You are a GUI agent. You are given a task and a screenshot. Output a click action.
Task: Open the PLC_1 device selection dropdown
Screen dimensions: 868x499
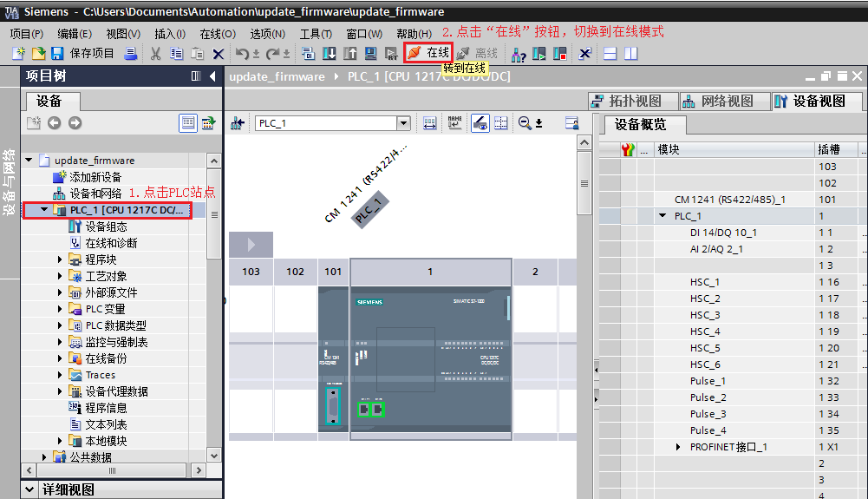tap(403, 123)
